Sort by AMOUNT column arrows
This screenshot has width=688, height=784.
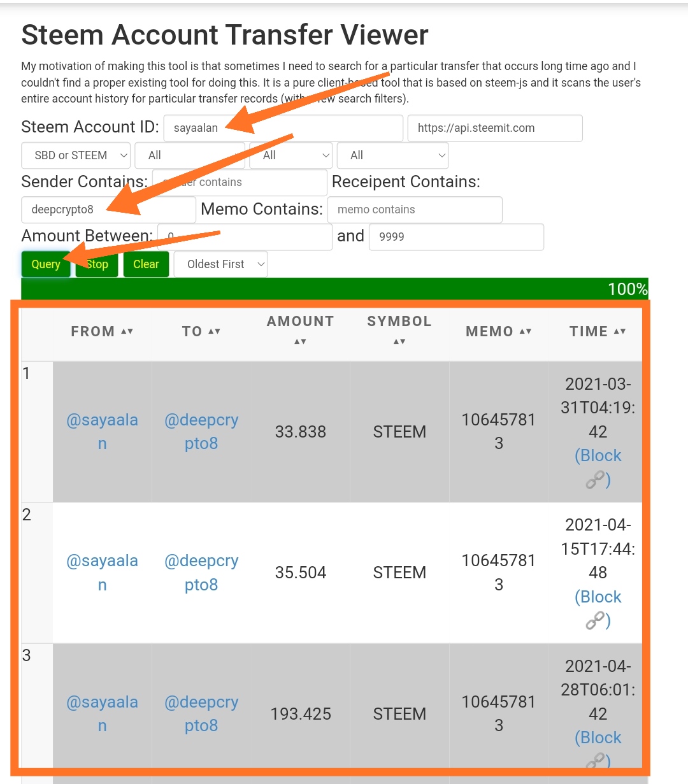[300, 341]
